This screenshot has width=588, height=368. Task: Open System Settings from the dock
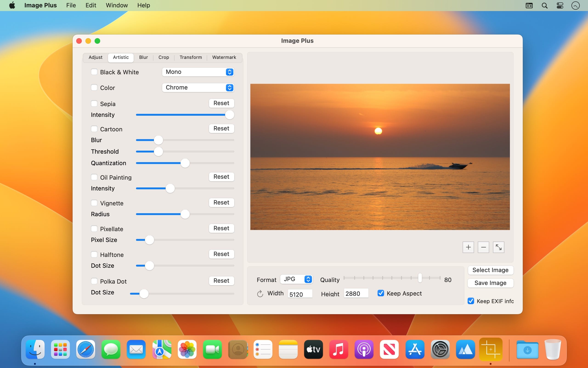click(440, 350)
